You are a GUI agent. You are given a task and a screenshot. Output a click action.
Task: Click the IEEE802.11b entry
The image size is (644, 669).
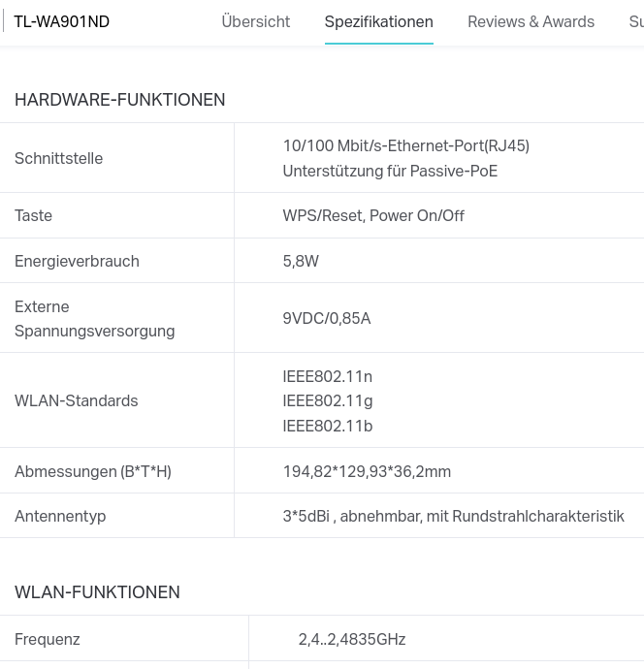point(328,426)
